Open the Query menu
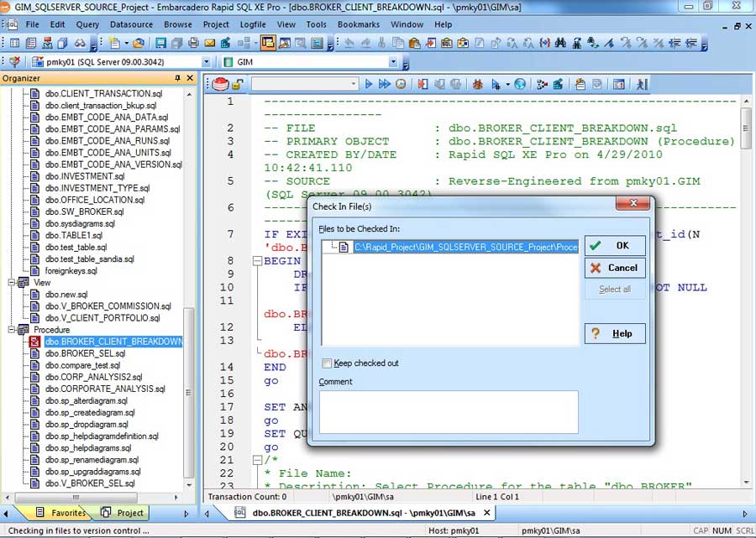 87,24
